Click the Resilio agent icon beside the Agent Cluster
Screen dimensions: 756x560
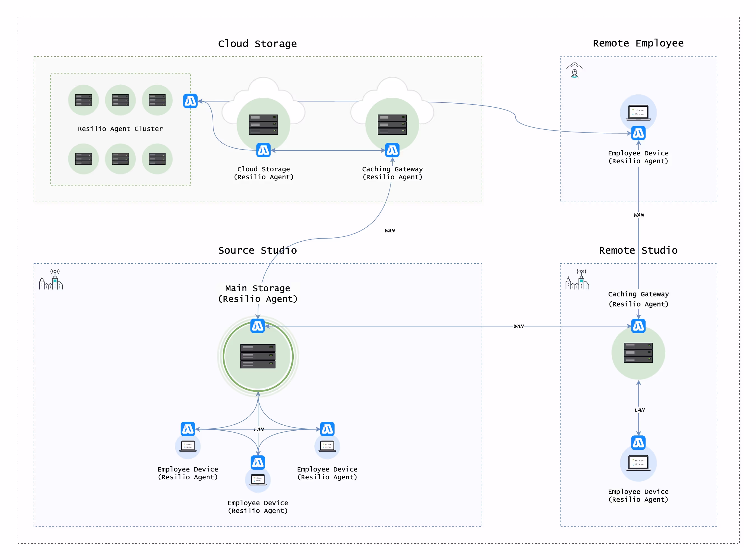coord(190,101)
